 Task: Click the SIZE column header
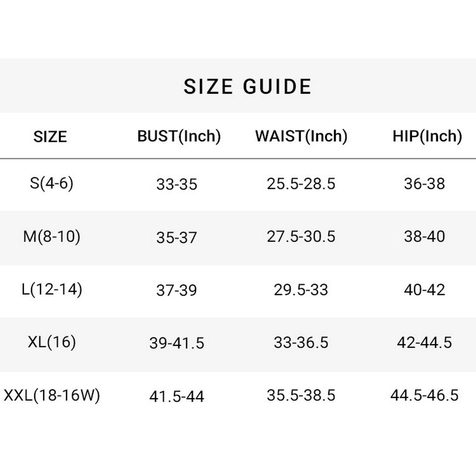(50, 137)
